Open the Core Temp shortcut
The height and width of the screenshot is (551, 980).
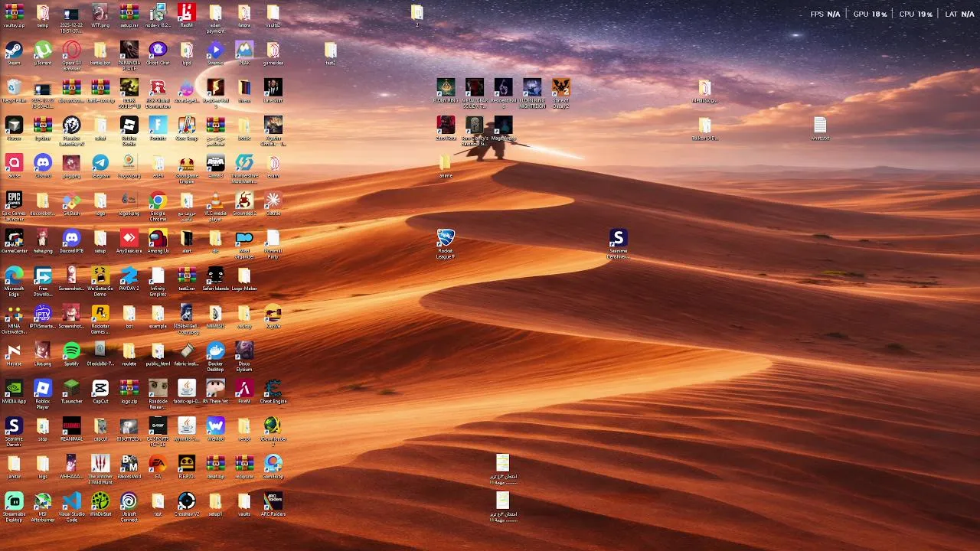tap(187, 128)
